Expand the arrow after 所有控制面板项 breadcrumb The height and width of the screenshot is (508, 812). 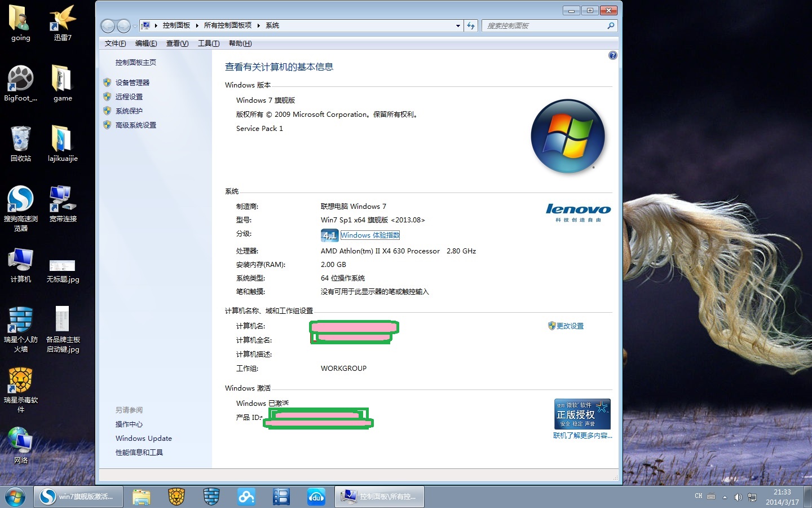[258, 25]
